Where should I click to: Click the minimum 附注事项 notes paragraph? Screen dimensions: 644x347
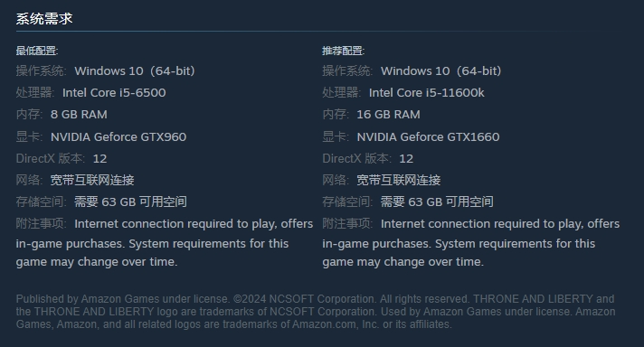tap(165, 242)
